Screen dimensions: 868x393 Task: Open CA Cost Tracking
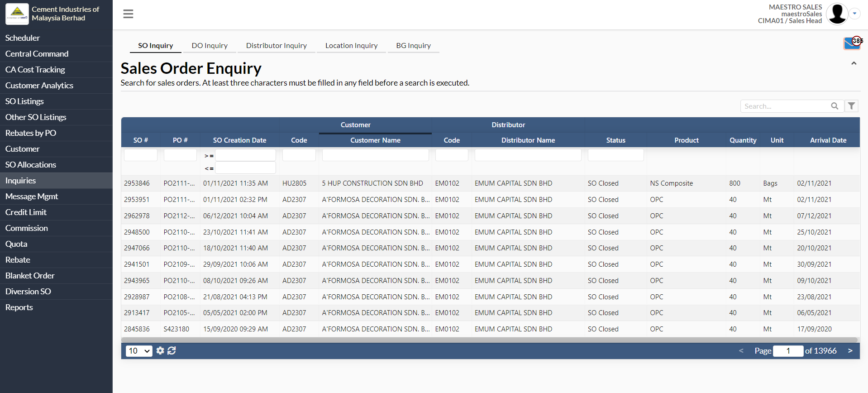tap(56, 70)
